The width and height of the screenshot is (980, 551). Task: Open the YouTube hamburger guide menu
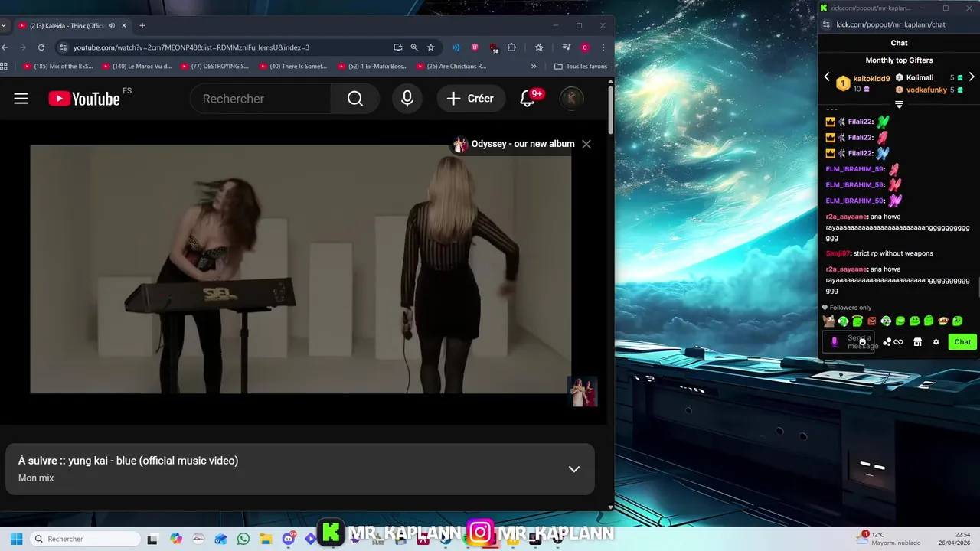pyautogui.click(x=21, y=99)
